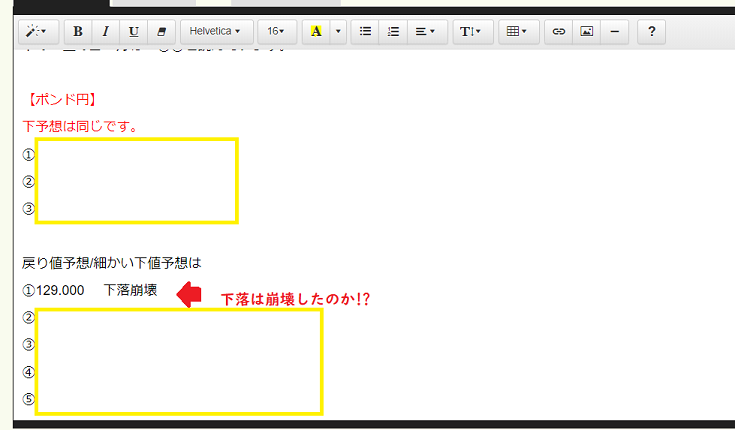Screen dimensions: 735x430
Task: Open the insert table dropdown
Action: click(519, 31)
